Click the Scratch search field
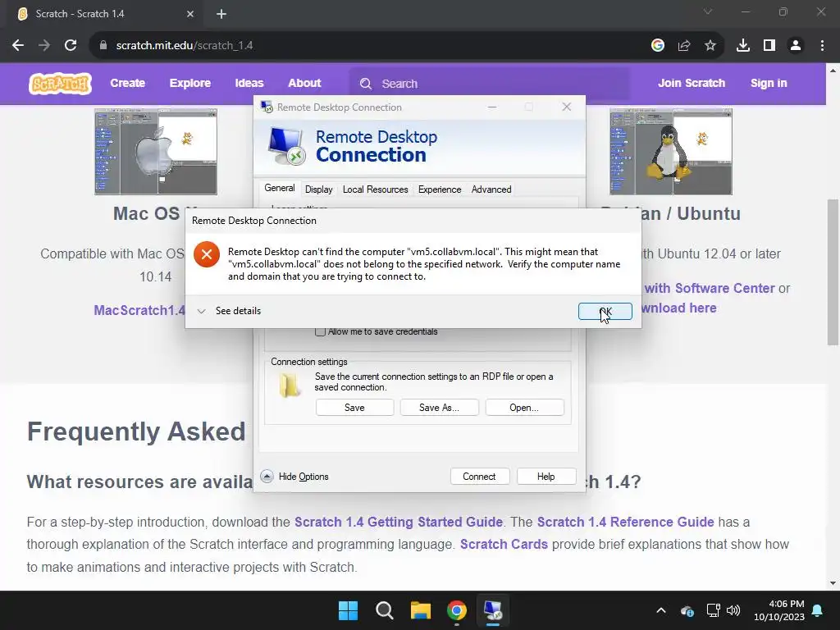The width and height of the screenshot is (840, 630). (489, 84)
